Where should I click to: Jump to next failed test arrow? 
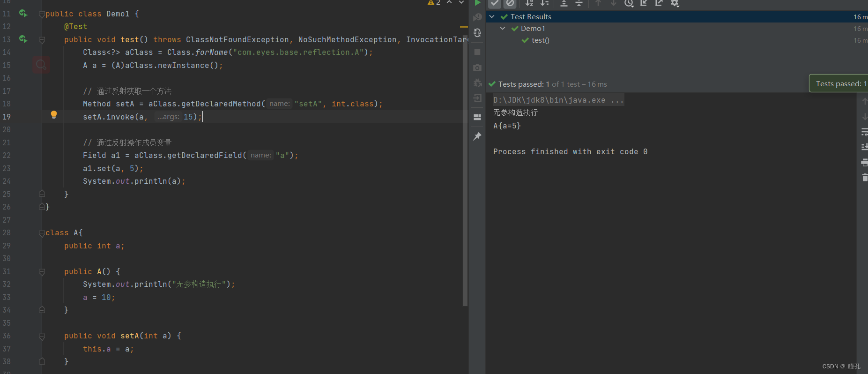pyautogui.click(x=614, y=3)
